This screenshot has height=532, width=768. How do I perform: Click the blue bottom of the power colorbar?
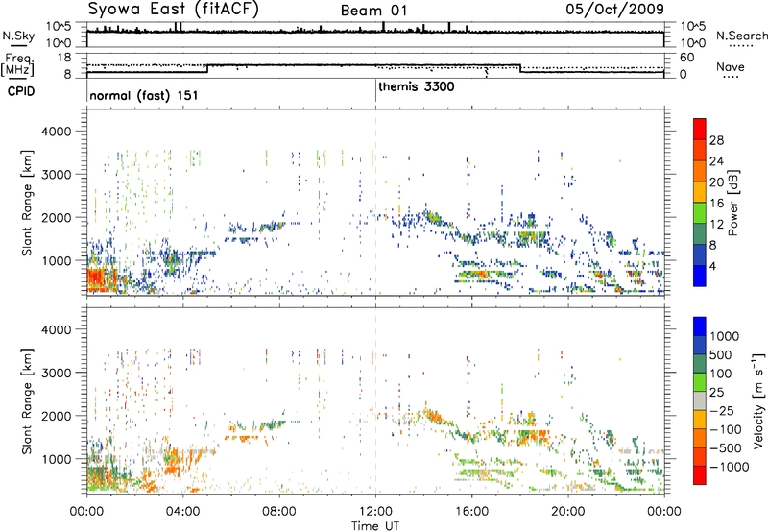pos(700,276)
